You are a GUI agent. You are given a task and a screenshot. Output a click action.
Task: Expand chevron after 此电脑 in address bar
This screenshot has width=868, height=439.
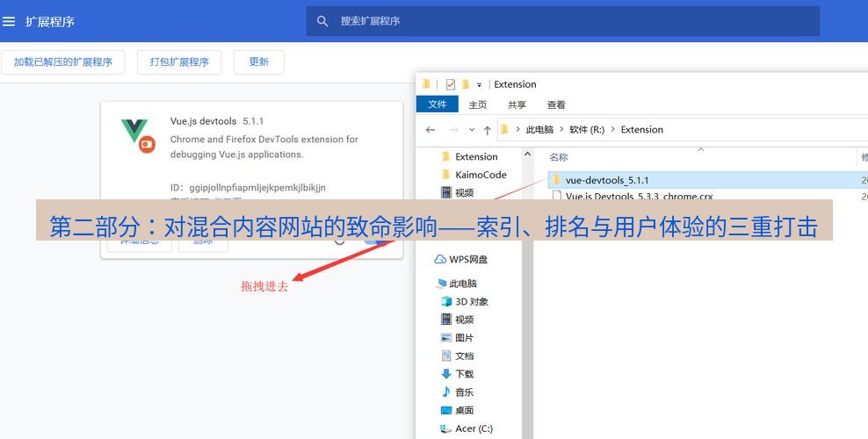click(561, 129)
